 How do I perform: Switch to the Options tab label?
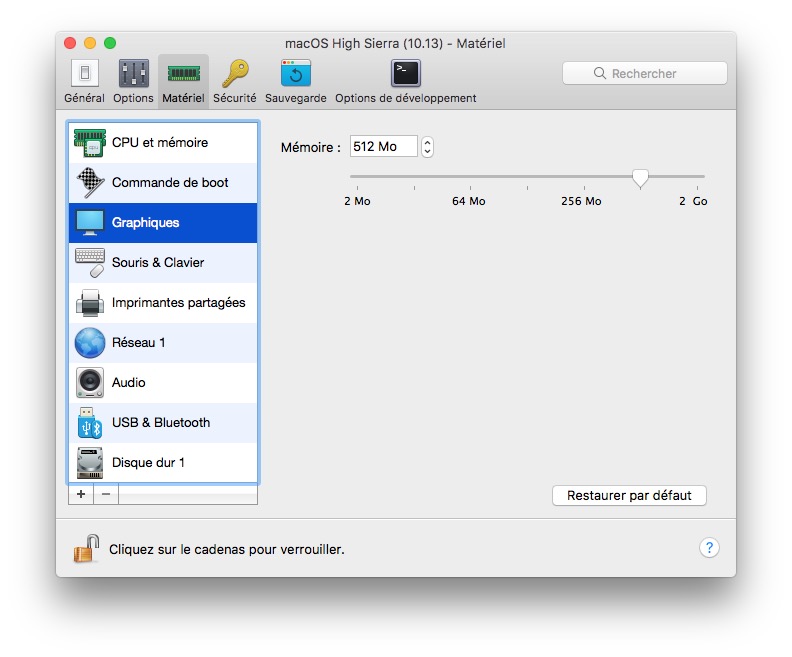pos(133,98)
